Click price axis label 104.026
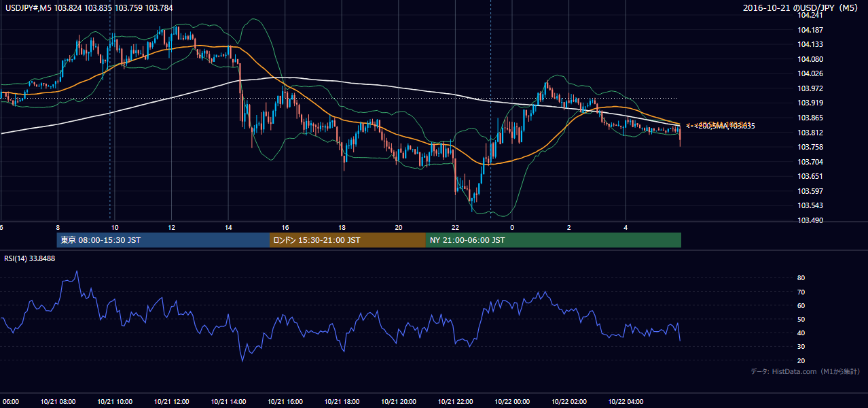Image resolution: width=868 pixels, height=408 pixels. (811, 73)
